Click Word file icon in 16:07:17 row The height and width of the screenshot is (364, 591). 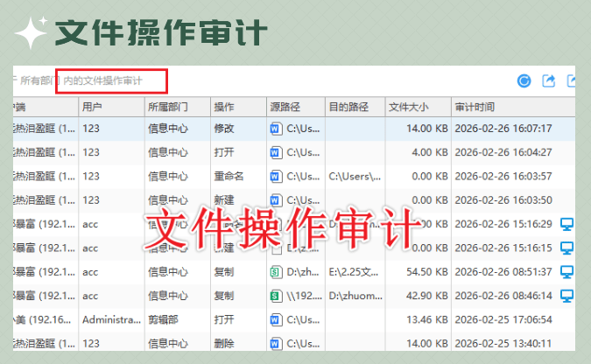276,129
